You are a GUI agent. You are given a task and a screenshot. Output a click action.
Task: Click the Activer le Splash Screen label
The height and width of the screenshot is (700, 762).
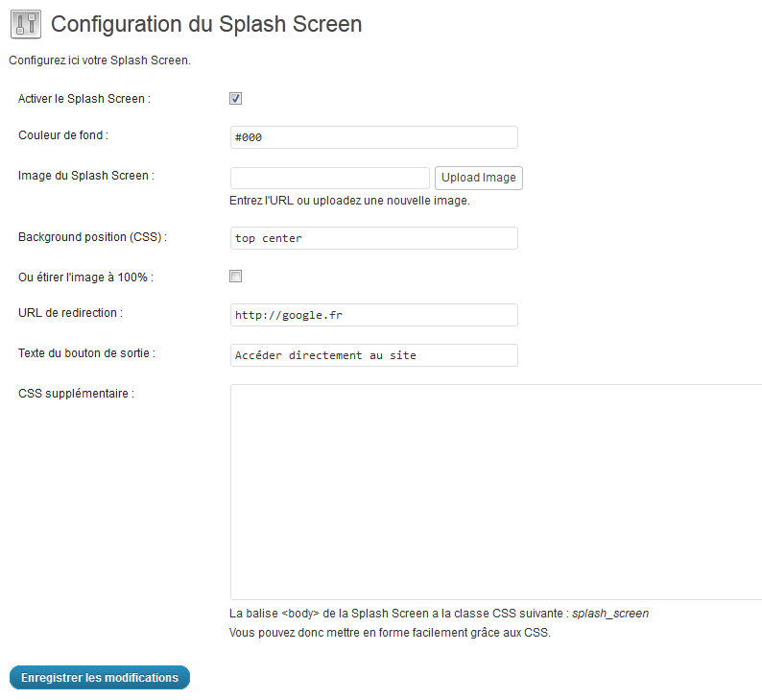(x=84, y=99)
